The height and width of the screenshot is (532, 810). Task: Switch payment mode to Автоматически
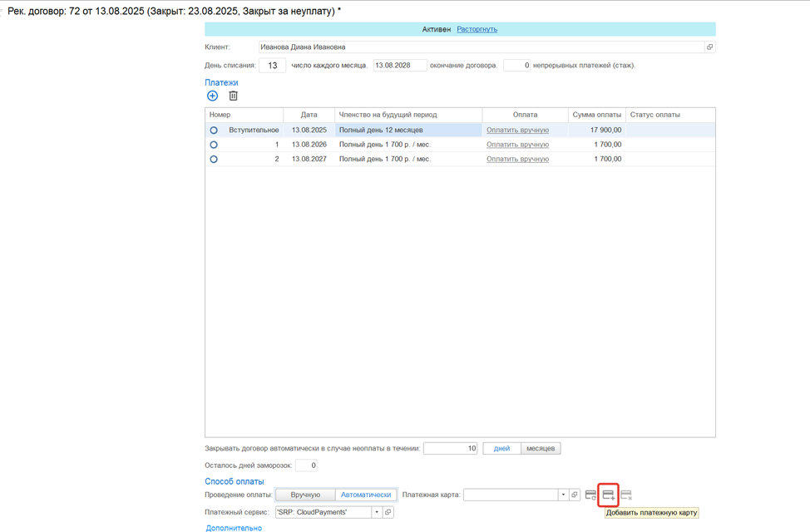point(366,495)
